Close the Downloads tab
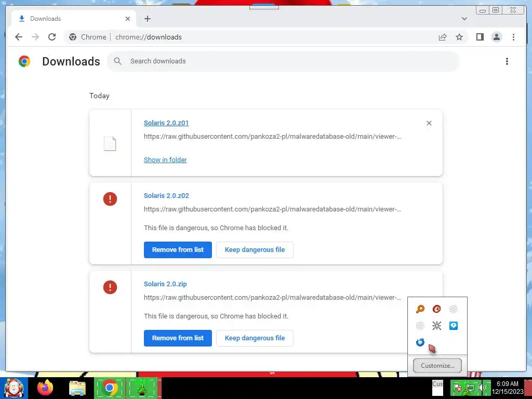Image resolution: width=532 pixels, height=399 pixels. click(x=128, y=19)
